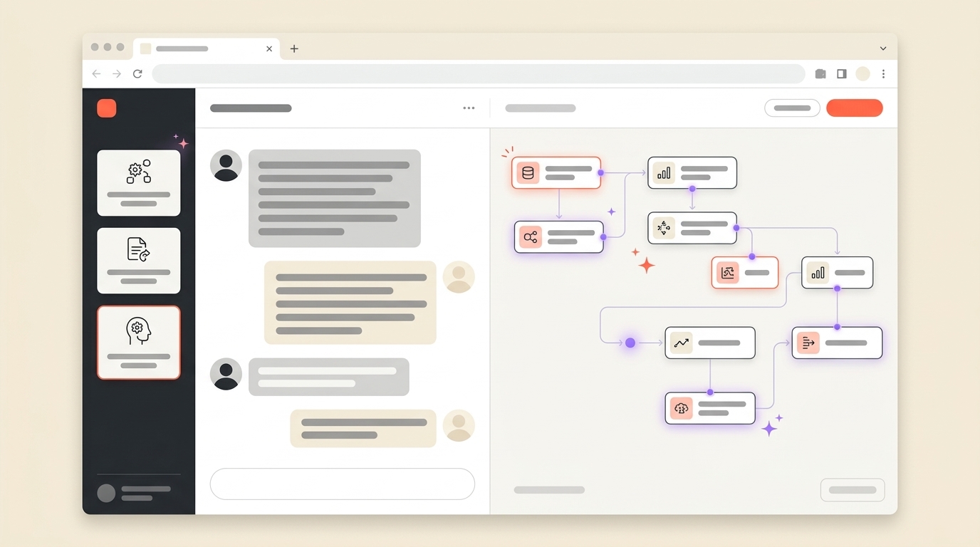Screen dimensions: 980x547
Task: Click the cloud sync node icon
Action: point(682,408)
